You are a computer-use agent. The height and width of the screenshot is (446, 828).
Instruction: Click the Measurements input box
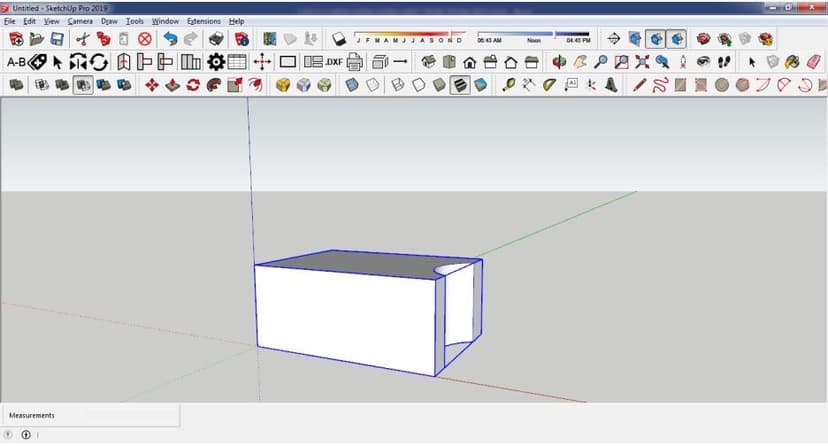point(90,415)
